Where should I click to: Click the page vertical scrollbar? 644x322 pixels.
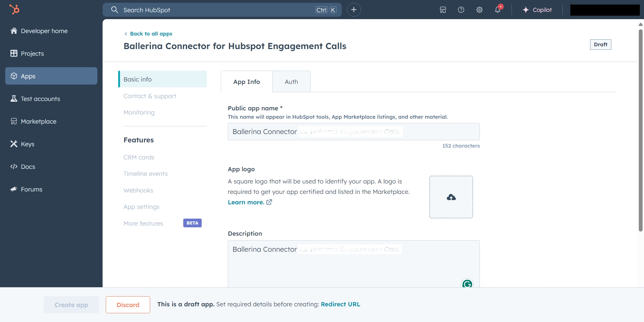tap(641, 131)
